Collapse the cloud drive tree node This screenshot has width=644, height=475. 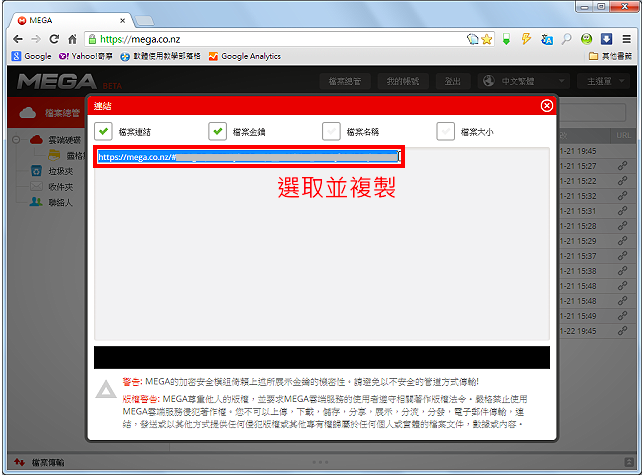click(16, 140)
